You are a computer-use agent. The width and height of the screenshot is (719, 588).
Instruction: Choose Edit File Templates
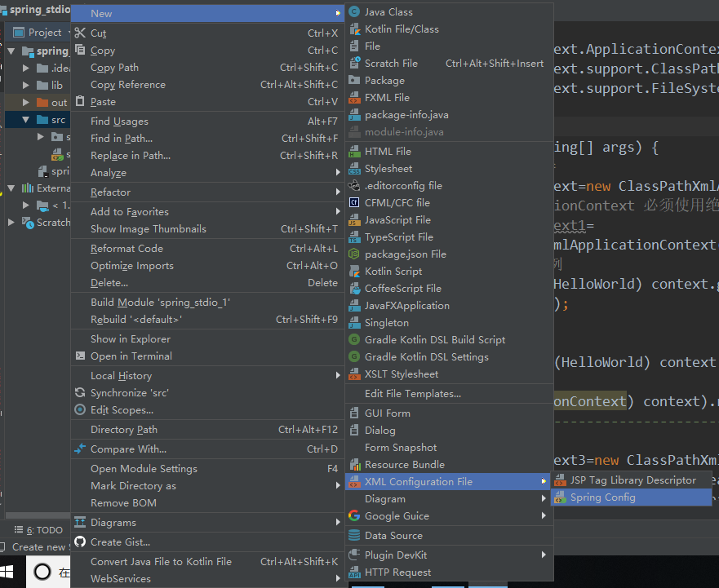(450, 394)
